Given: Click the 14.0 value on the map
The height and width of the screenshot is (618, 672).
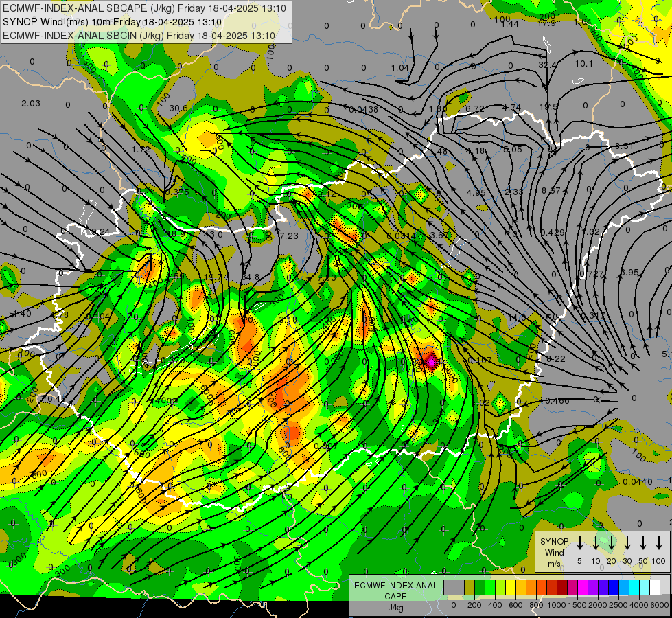Looking at the screenshot, I should (x=516, y=318).
